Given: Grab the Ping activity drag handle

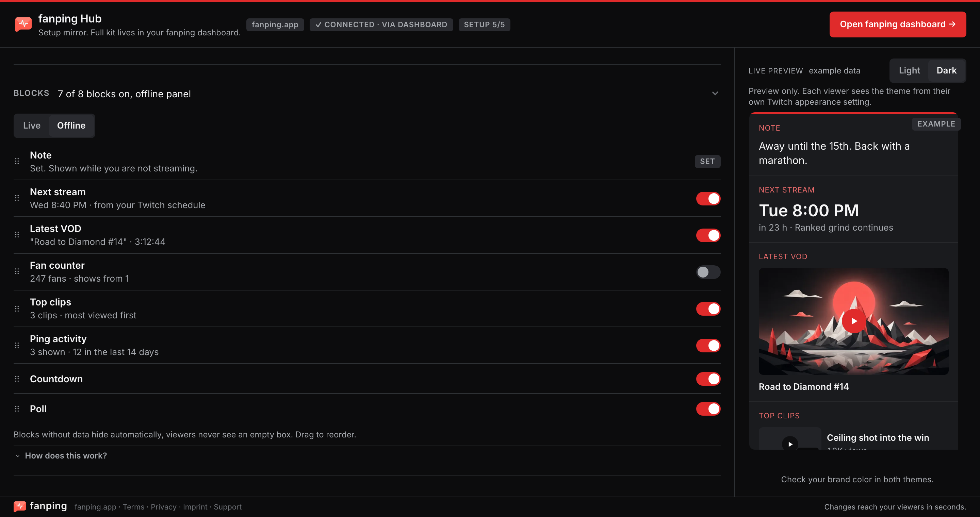Looking at the screenshot, I should pos(17,345).
